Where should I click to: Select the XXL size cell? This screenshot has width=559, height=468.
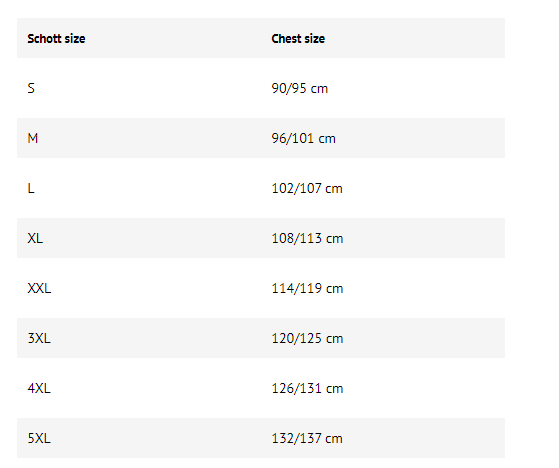pyautogui.click(x=39, y=288)
